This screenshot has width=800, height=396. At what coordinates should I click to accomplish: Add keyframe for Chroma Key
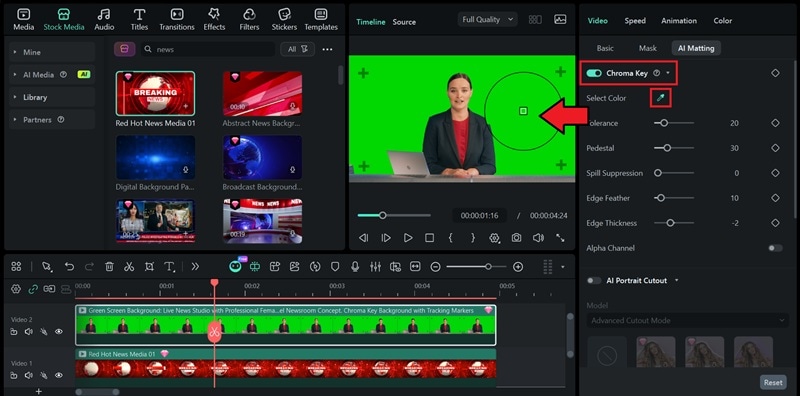(775, 73)
